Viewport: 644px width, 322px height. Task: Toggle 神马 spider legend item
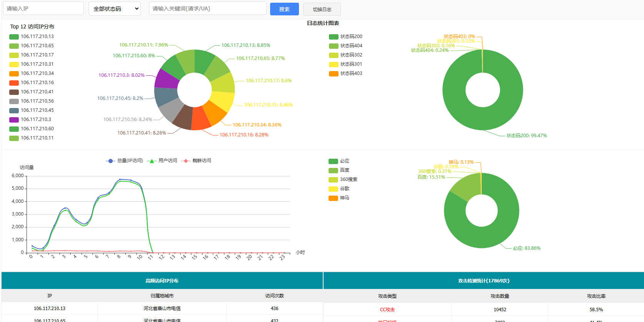(x=339, y=198)
